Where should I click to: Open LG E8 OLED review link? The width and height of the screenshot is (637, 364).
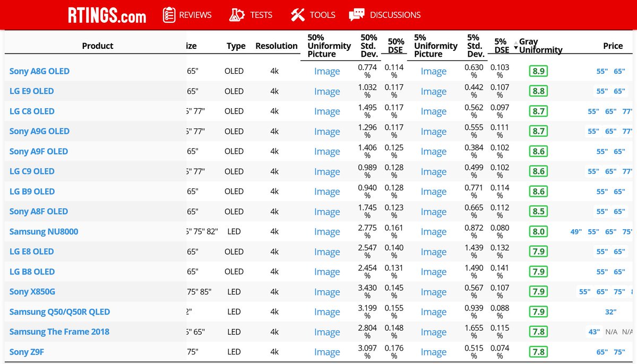[x=31, y=252]
